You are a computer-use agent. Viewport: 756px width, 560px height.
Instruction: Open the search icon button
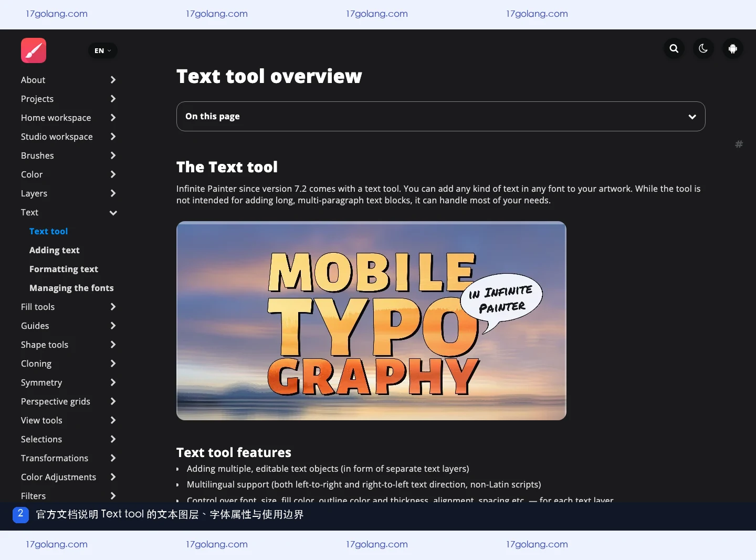pyautogui.click(x=674, y=49)
